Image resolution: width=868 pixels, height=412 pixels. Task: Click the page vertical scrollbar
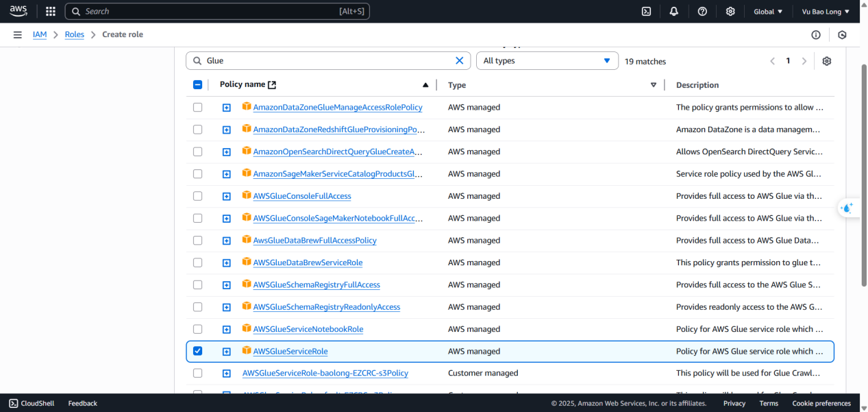(863, 175)
